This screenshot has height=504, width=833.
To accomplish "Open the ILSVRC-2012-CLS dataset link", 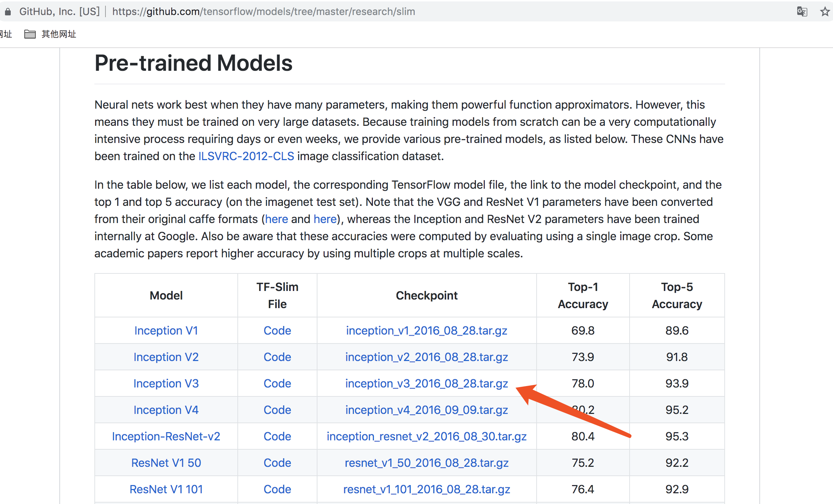I will tap(246, 156).
